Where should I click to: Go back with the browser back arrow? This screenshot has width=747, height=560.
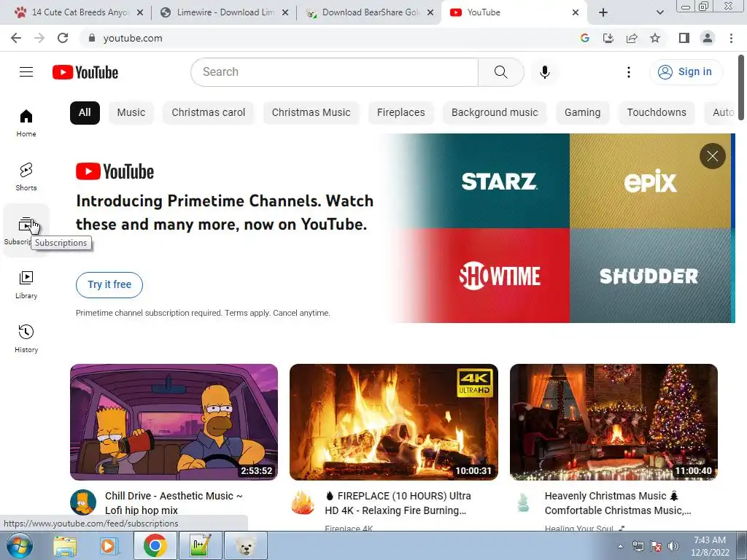click(16, 38)
